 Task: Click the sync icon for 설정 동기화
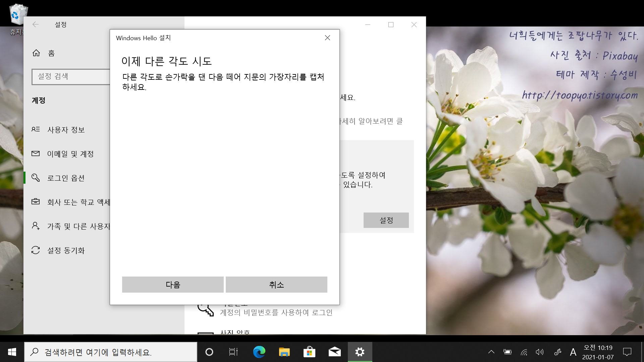click(x=36, y=250)
